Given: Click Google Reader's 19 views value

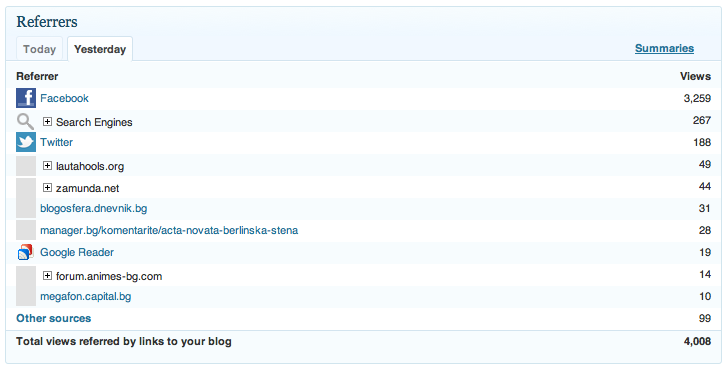Looking at the screenshot, I should [705, 252].
